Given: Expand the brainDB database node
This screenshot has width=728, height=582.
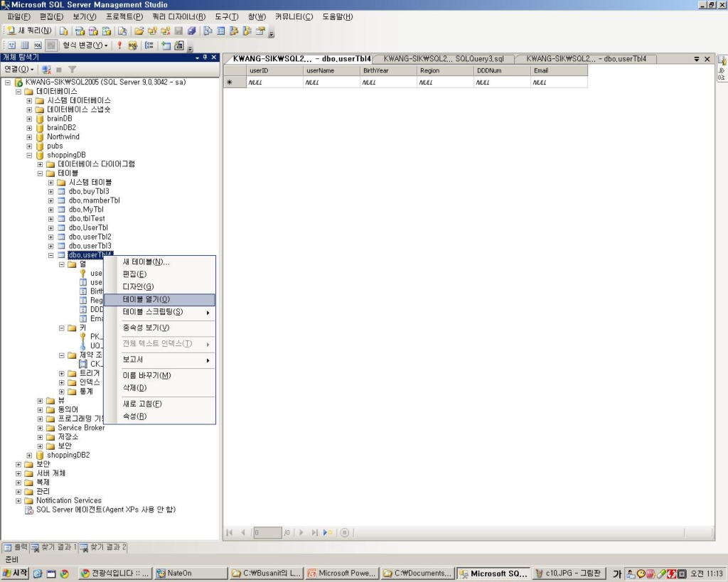Looking at the screenshot, I should pyautogui.click(x=29, y=119).
